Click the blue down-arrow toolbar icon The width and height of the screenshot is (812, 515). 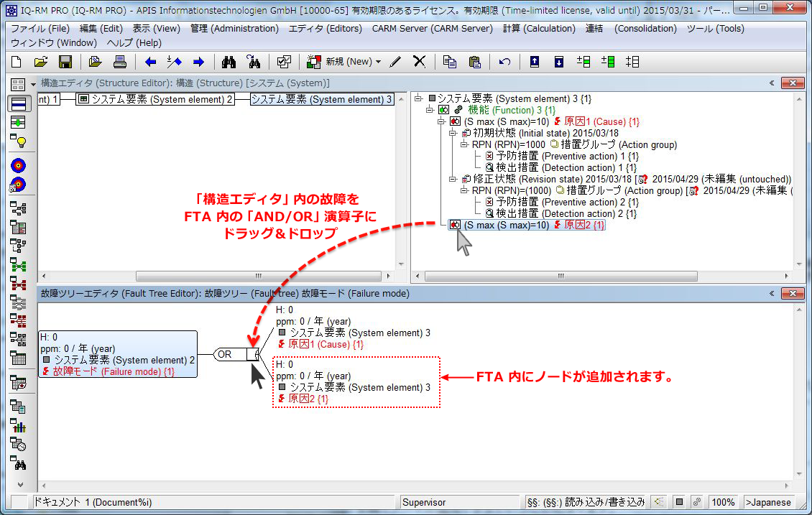559,62
